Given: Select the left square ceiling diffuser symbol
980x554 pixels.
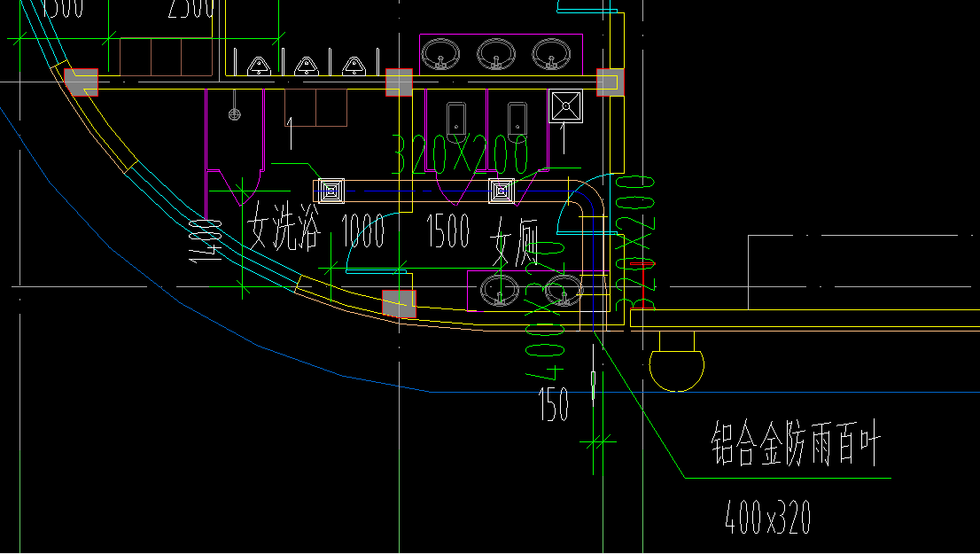Looking at the screenshot, I should [x=331, y=190].
